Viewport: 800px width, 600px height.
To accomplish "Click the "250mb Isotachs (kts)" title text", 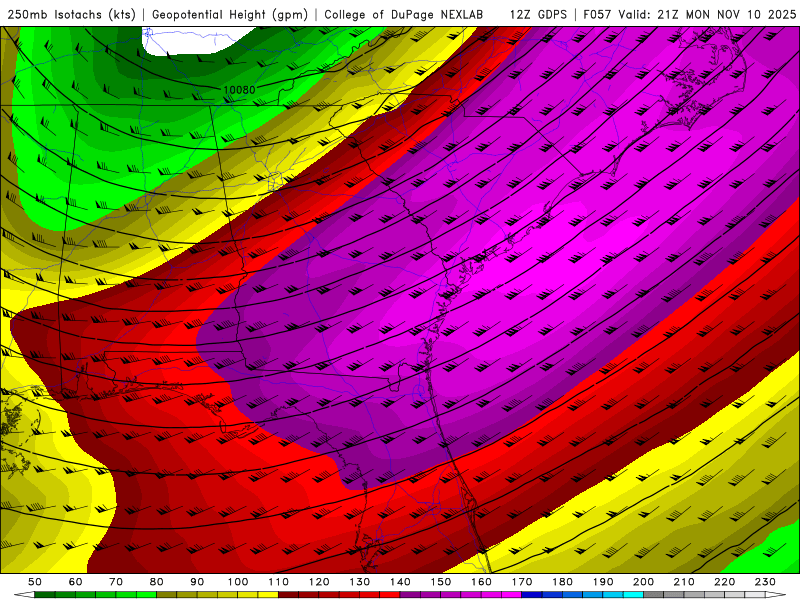I will (71, 14).
